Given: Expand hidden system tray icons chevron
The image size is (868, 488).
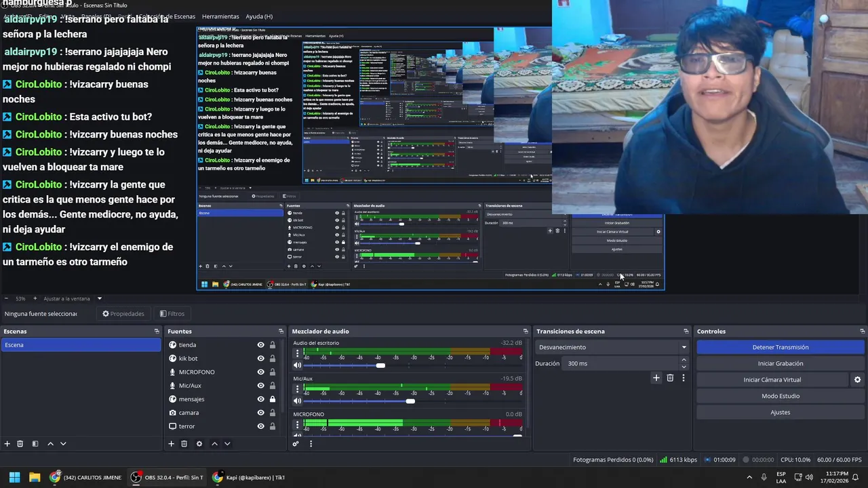Looking at the screenshot, I should tap(749, 477).
